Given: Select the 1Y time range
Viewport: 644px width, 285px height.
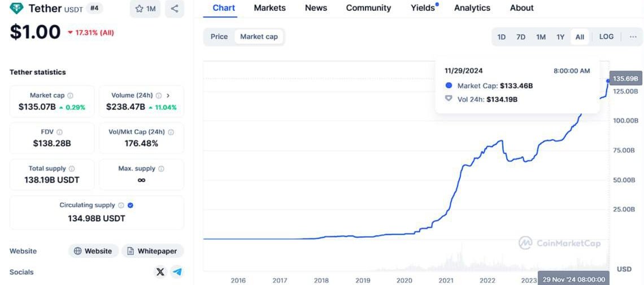Looking at the screenshot, I should [560, 37].
